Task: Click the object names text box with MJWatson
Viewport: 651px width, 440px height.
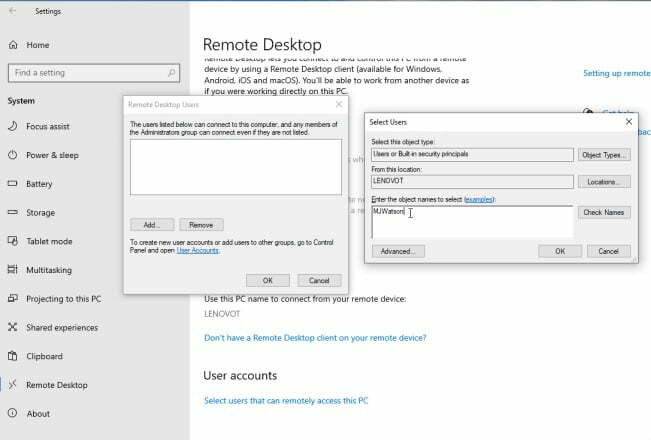Action: tap(472, 222)
